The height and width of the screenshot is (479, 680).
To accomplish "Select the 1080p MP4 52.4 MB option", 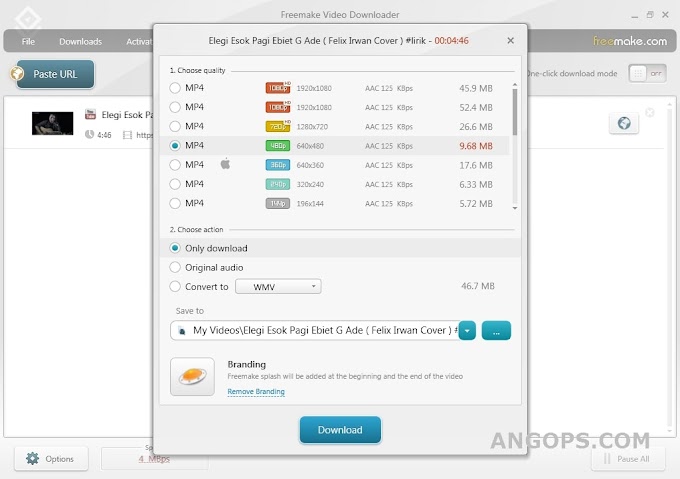I will pos(175,107).
